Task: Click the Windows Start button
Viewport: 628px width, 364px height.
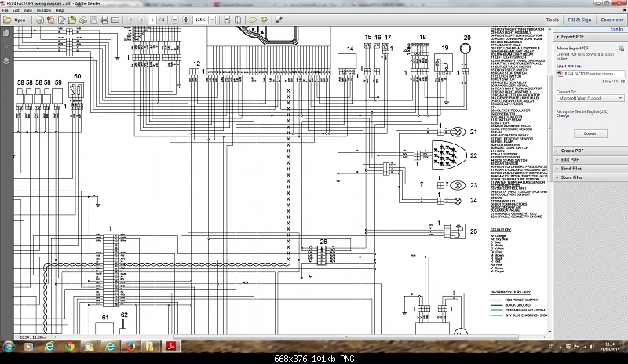Action: [x=9, y=347]
